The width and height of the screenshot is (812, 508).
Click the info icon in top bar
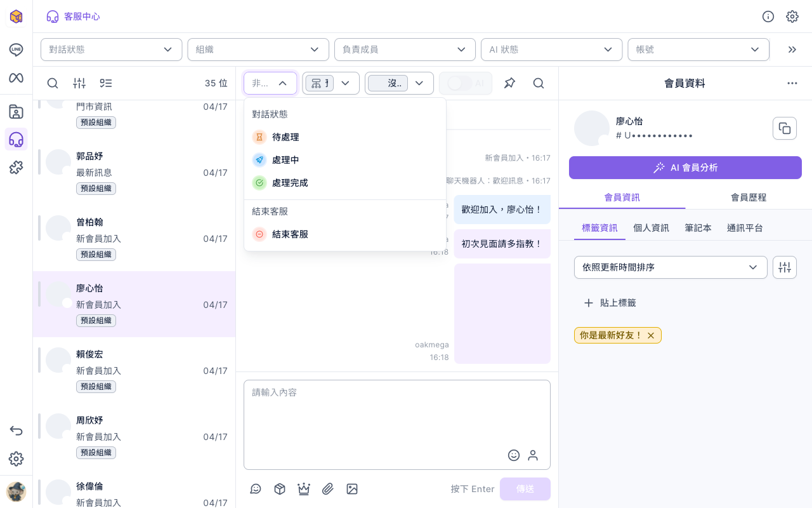(768, 17)
